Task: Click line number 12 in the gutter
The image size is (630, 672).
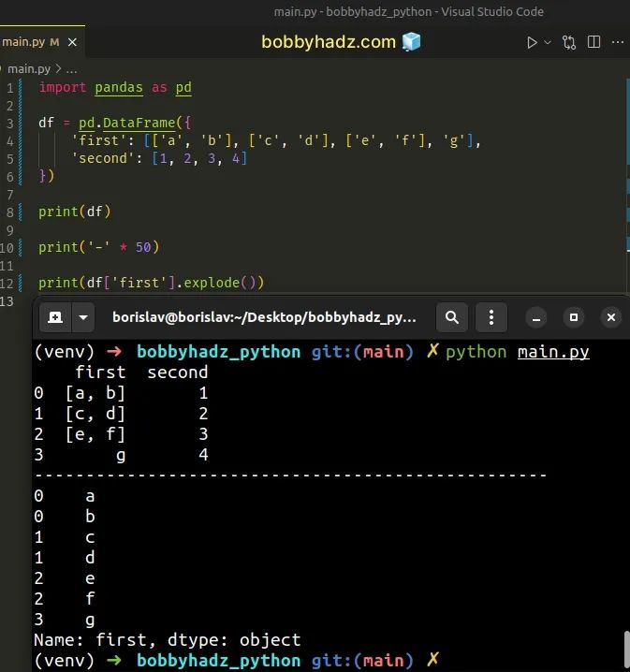Action: [x=7, y=284]
